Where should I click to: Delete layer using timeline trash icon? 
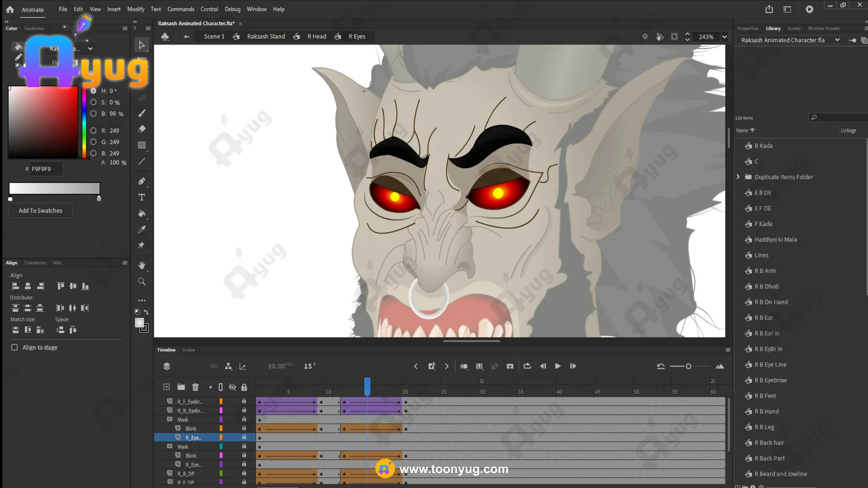(195, 387)
